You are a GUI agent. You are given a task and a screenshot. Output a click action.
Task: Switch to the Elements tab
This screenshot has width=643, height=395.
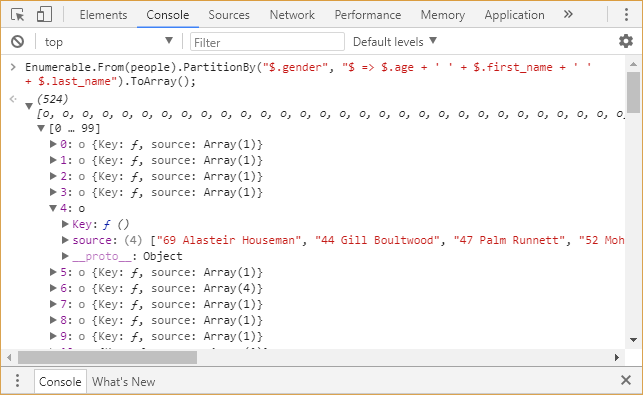(103, 15)
